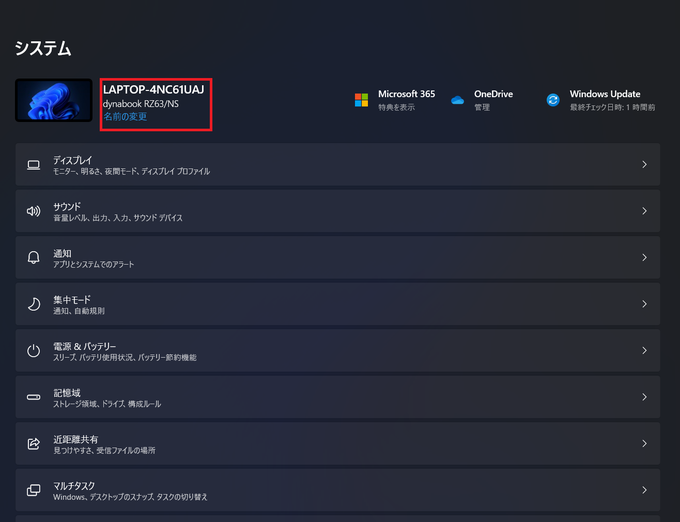Click the 近距離共有 title text
This screenshot has width=680, height=522.
coord(75,439)
